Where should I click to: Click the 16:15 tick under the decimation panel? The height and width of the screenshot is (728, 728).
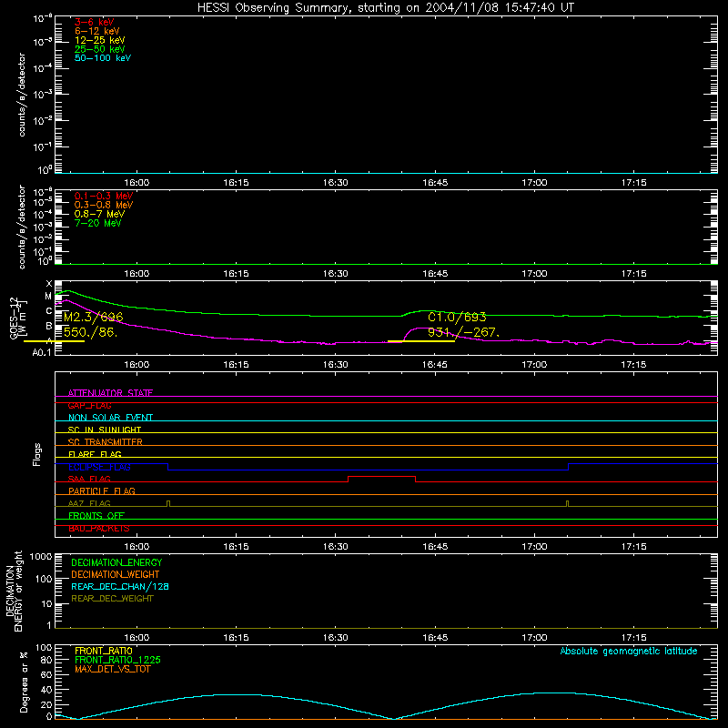tap(236, 638)
